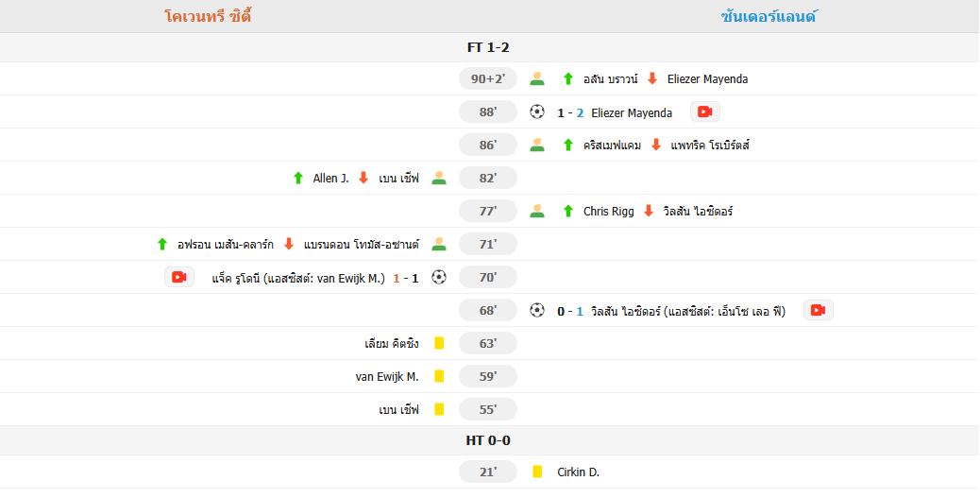Click Cirkin D.'s yellow card icon
This screenshot has width=980, height=498.
point(537,472)
